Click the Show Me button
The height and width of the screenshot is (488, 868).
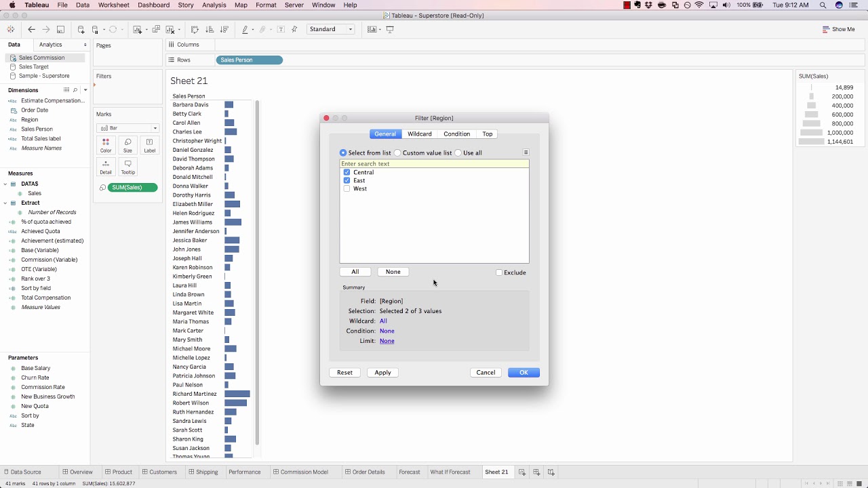tap(839, 29)
